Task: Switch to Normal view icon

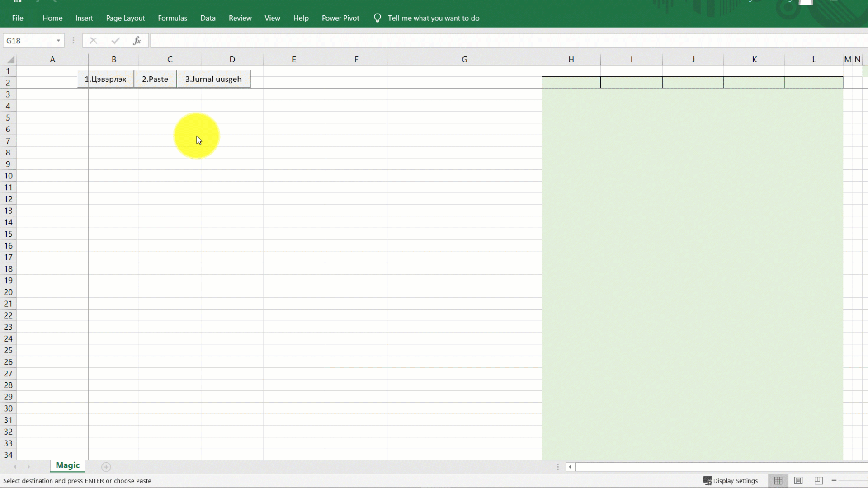Action: click(778, 481)
